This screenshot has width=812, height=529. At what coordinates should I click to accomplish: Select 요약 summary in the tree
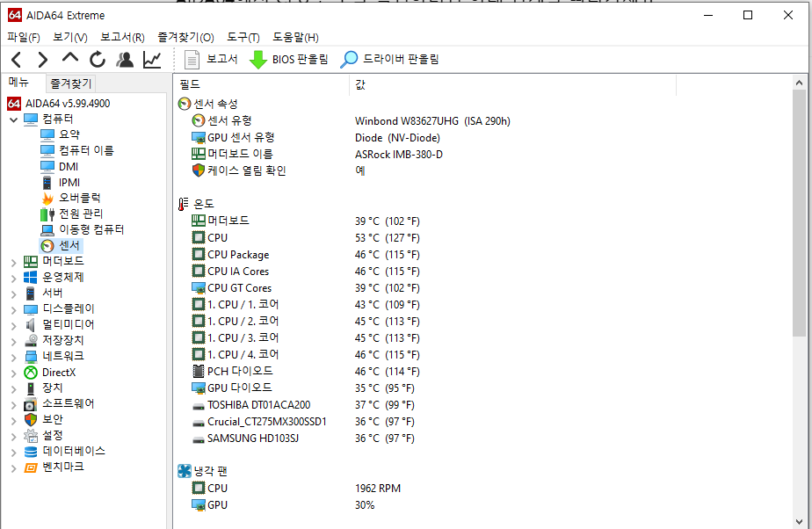(x=60, y=134)
